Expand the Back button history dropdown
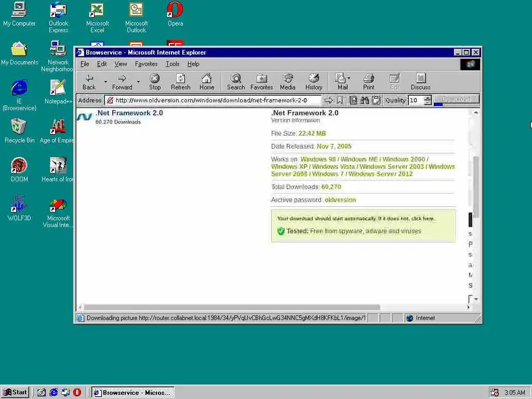The width and height of the screenshot is (532, 399). 105,82
